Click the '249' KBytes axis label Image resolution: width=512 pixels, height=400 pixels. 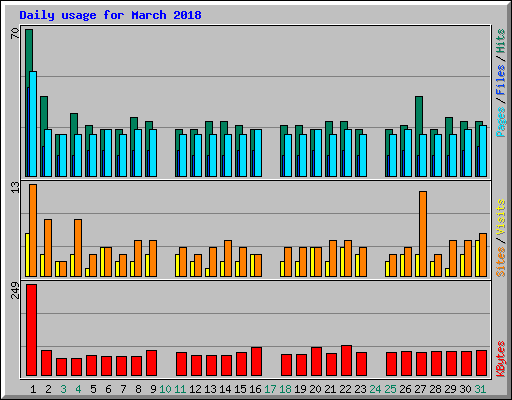[15, 291]
